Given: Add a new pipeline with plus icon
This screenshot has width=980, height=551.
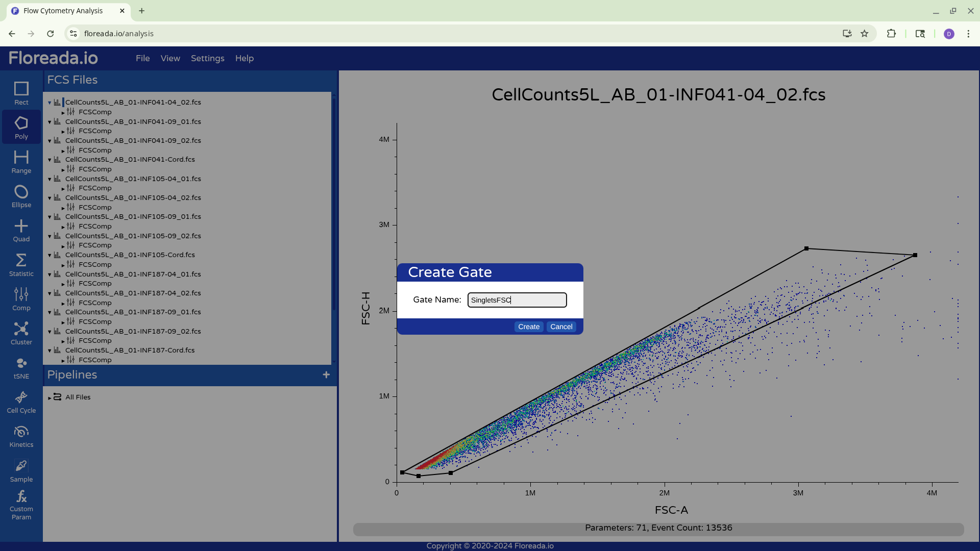Looking at the screenshot, I should pos(326,375).
